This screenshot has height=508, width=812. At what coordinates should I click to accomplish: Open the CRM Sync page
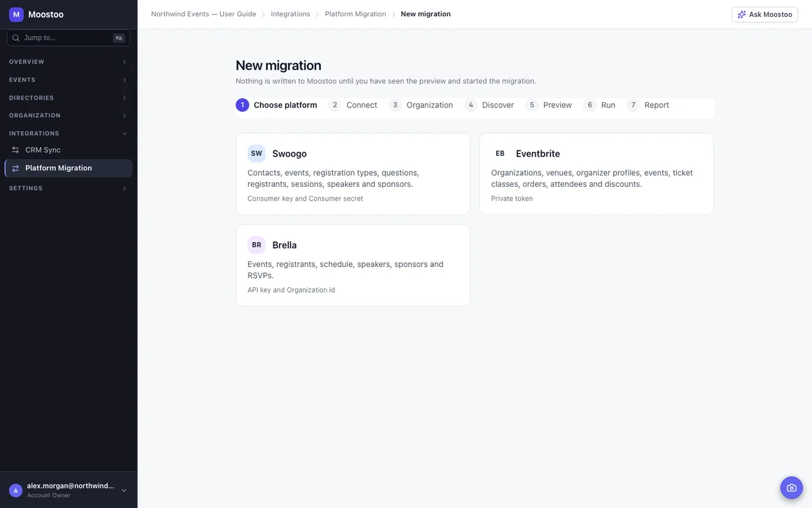[x=68, y=150]
